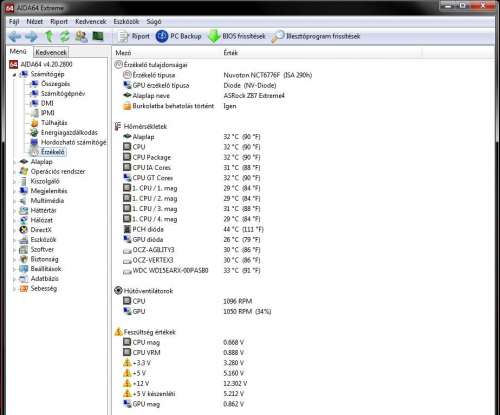This screenshot has width=500, height=415.
Task: Open the Súgó menu
Action: (154, 22)
